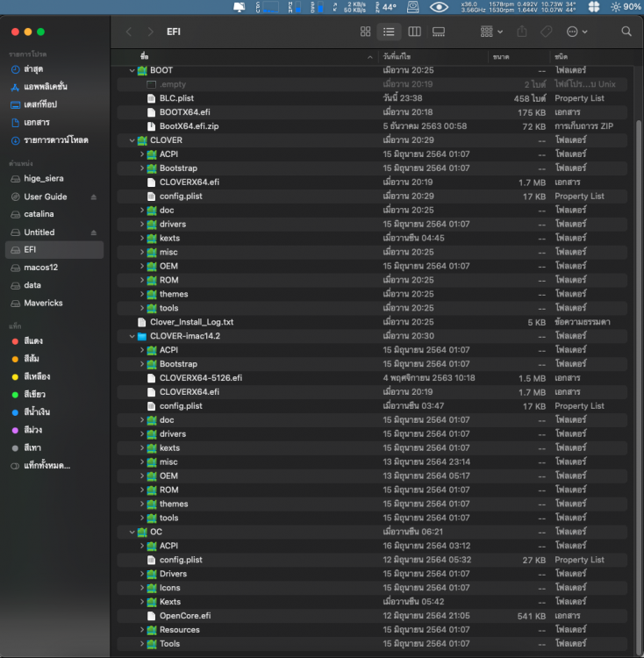The height and width of the screenshot is (658, 644).
Task: Click the eye icon in menu bar
Action: 439,7
